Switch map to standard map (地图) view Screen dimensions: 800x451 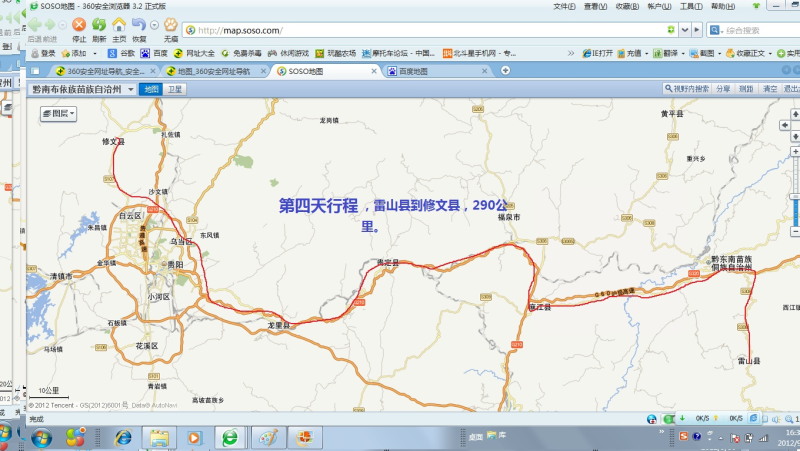pyautogui.click(x=150, y=89)
